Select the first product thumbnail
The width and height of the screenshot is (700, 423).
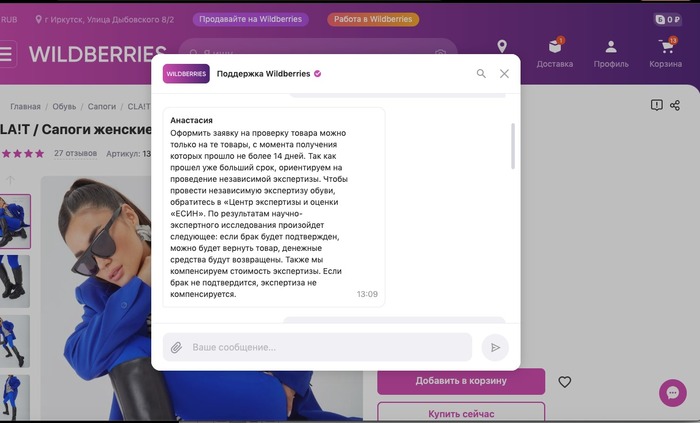coord(15,221)
